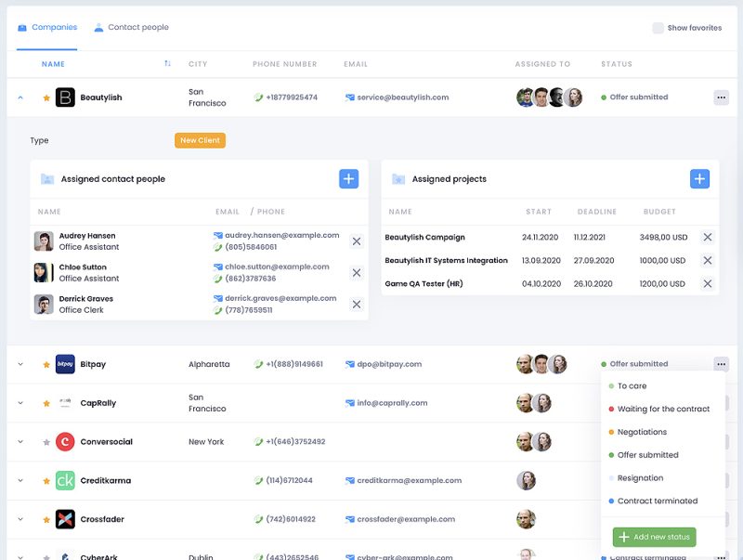Click the Add new status button
Viewport: 743px width, 560px height.
(x=654, y=537)
